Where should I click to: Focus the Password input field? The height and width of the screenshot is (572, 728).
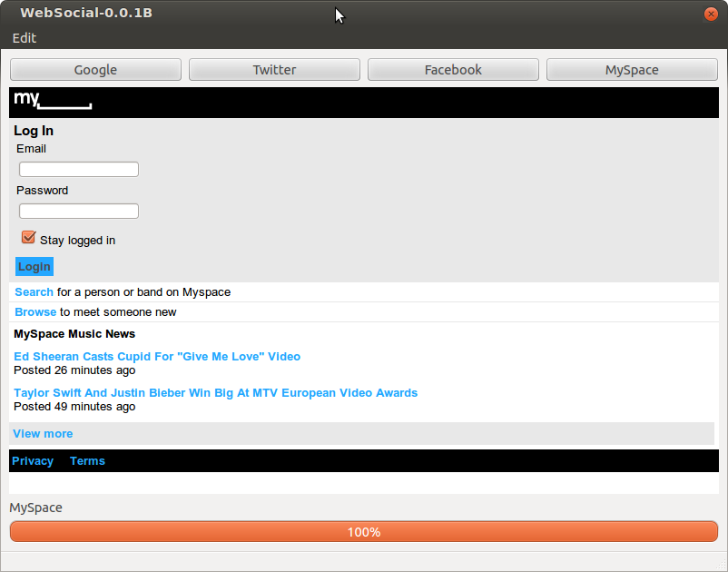[x=79, y=212]
